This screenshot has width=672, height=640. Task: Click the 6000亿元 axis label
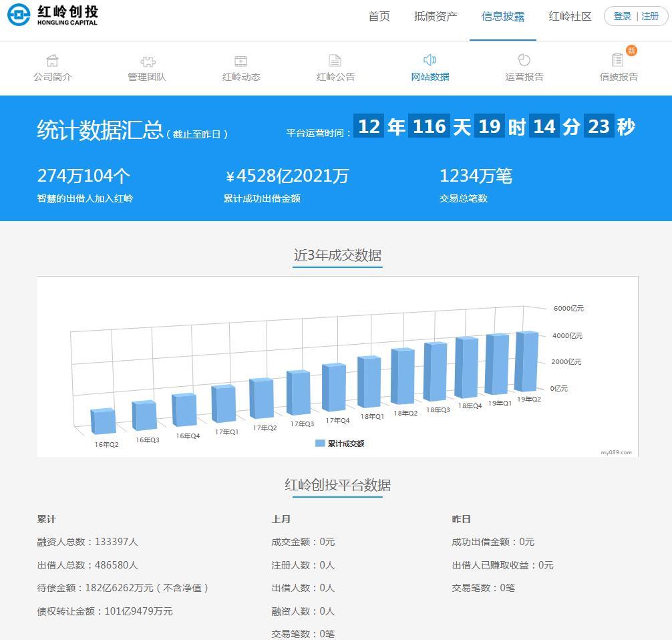click(x=568, y=308)
